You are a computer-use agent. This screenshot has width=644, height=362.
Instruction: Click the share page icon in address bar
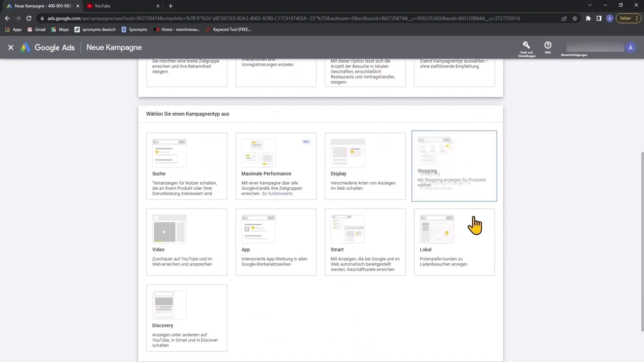pyautogui.click(x=564, y=18)
